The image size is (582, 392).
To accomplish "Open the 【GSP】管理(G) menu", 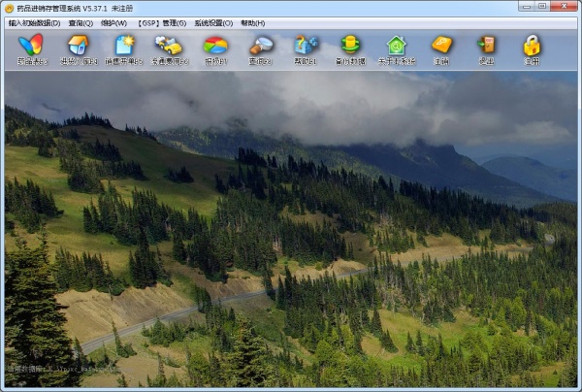I will coord(161,22).
